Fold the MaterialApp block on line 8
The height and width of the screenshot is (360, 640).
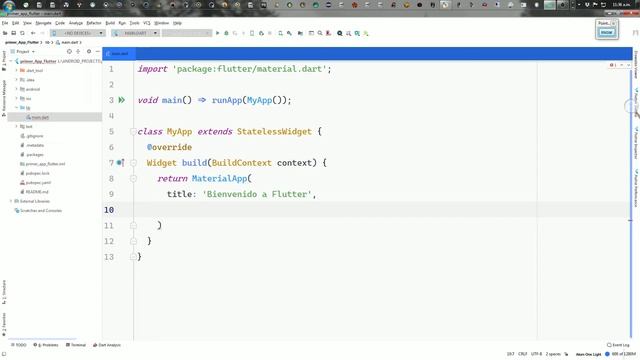(x=133, y=178)
